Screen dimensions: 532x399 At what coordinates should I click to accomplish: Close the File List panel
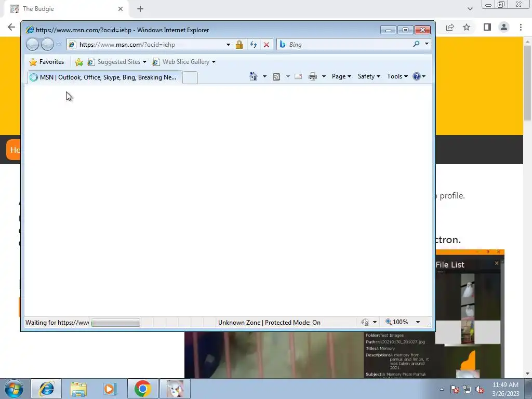click(497, 263)
